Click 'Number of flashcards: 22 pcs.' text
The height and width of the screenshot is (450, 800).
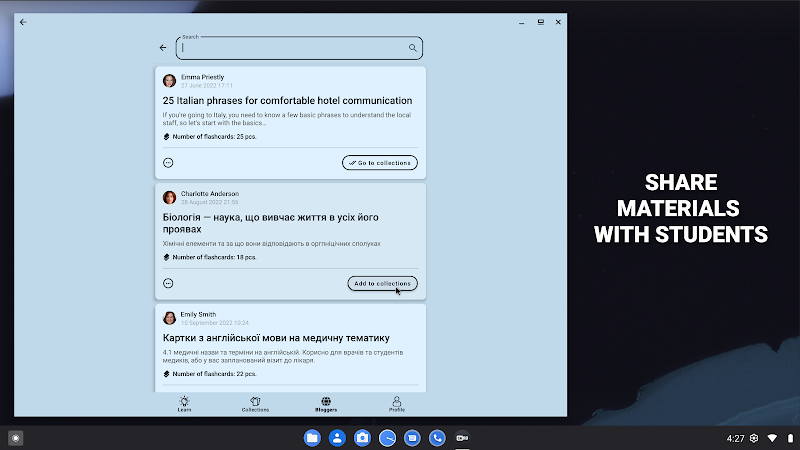pos(214,374)
